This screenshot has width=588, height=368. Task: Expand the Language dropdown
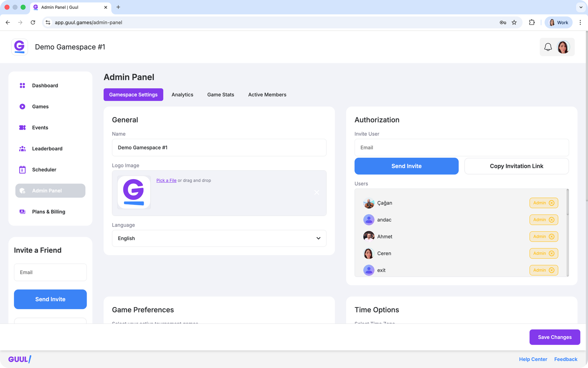(318, 238)
